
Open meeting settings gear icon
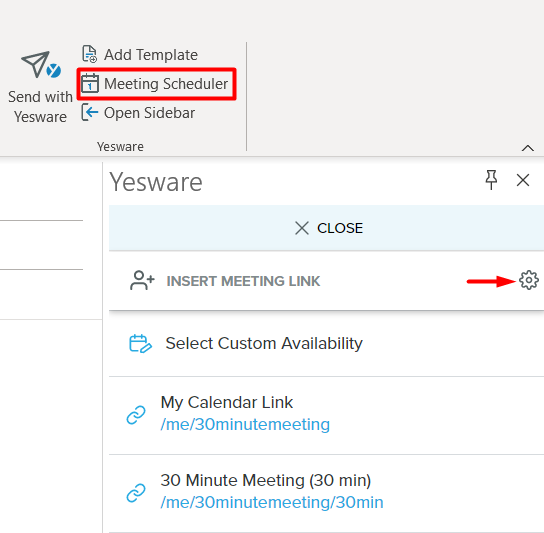pyautogui.click(x=529, y=280)
